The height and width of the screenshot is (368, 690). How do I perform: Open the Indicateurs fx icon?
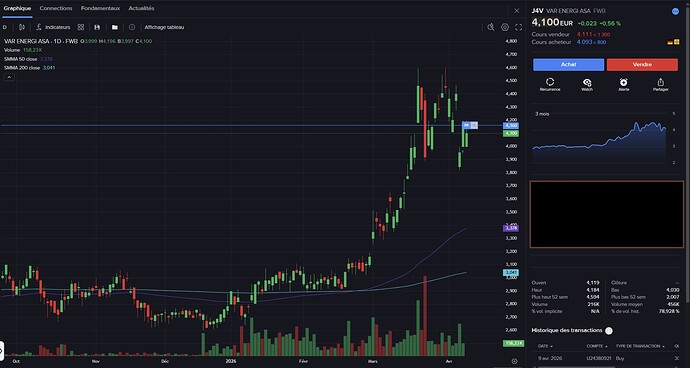pos(39,27)
